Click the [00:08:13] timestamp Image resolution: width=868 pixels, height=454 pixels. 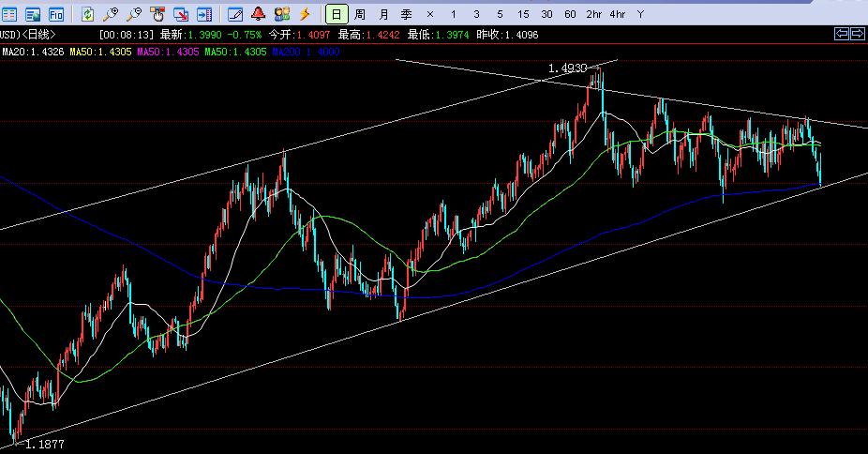click(127, 35)
